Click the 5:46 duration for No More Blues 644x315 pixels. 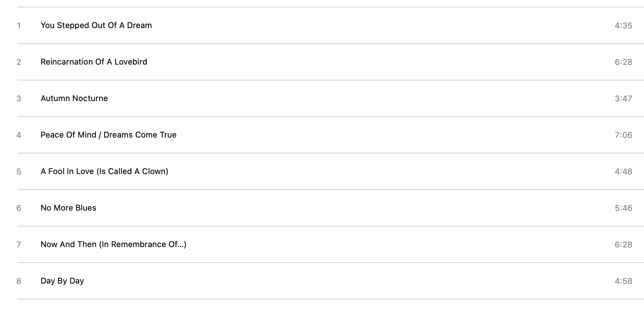(x=623, y=208)
